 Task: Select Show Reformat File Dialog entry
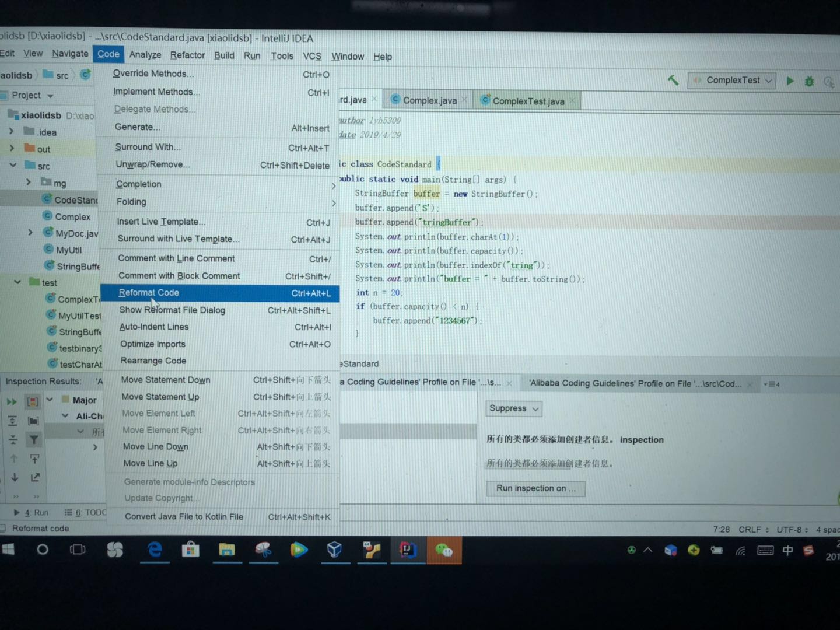tap(220, 310)
